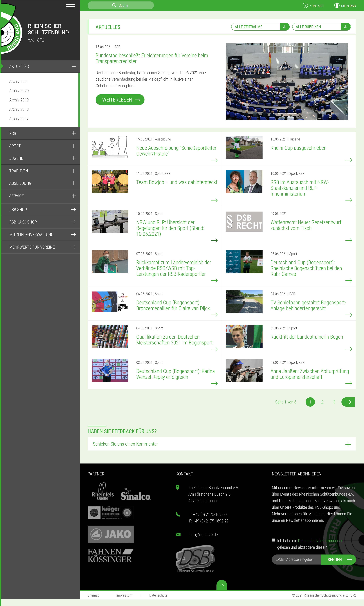Open Archiv 2018 submenu item
The width and height of the screenshot is (364, 606).
click(x=19, y=109)
